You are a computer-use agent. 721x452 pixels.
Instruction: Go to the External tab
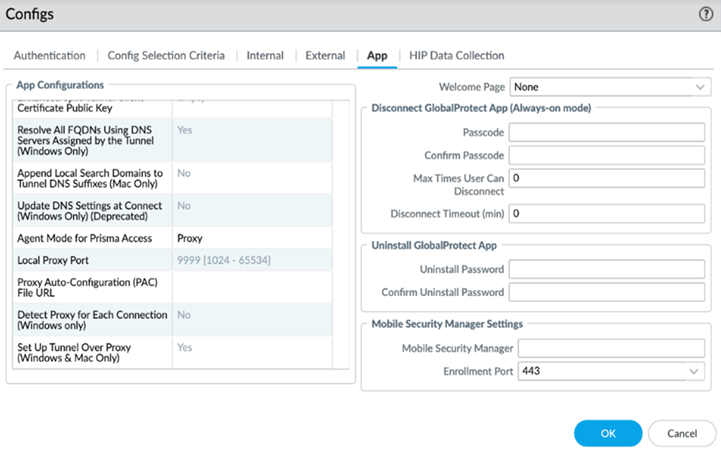325,55
